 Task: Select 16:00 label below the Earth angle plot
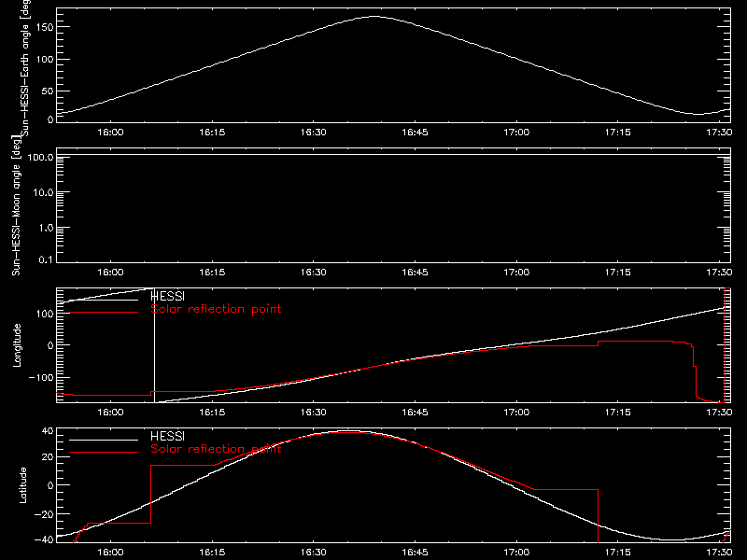click(x=110, y=132)
